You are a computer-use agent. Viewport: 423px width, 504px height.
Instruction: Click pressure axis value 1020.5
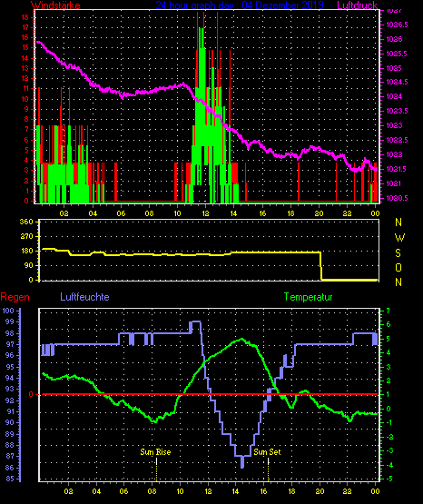(x=397, y=198)
